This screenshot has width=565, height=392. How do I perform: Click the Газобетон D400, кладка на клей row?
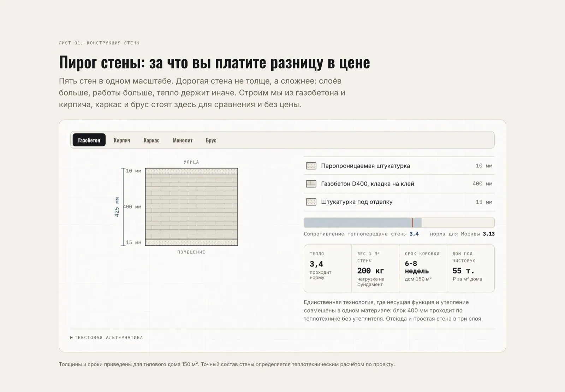tap(399, 184)
